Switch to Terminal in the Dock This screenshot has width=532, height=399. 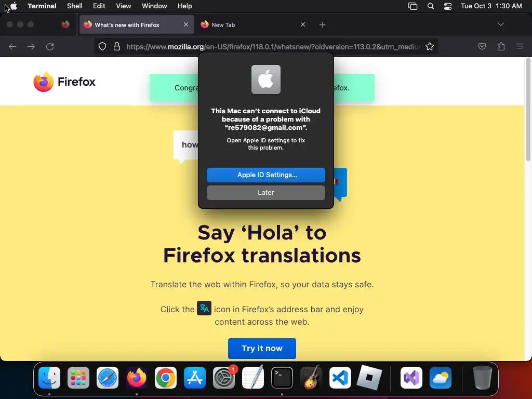pyautogui.click(x=282, y=378)
